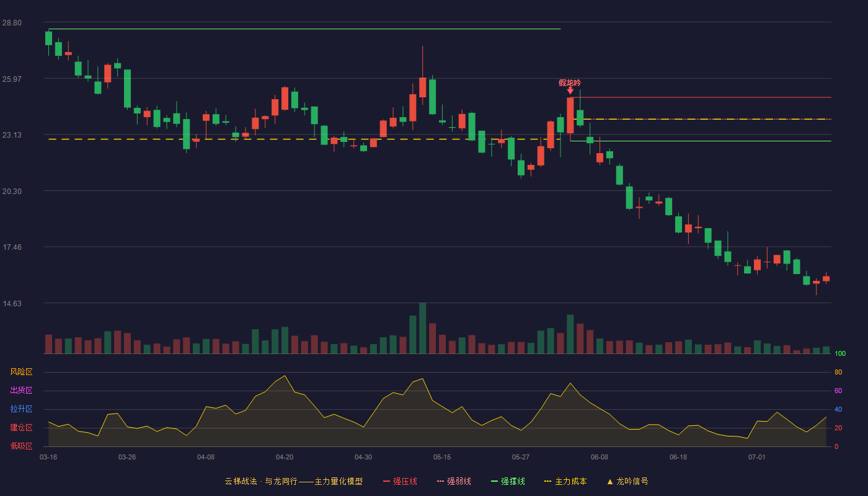Click the 17.46 price axis label
868x496 pixels.
tap(12, 247)
